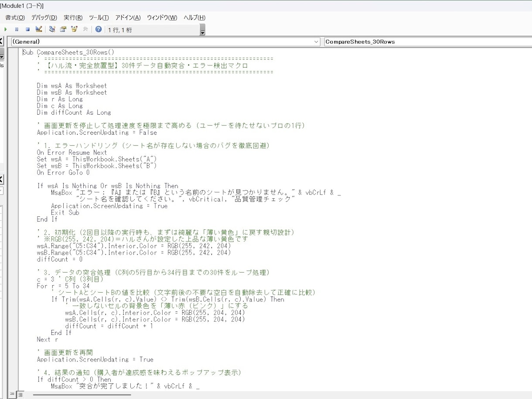Click the 'Dim wsA As Worksheet' line
This screenshot has width=532, height=399.
pyautogui.click(x=72, y=86)
